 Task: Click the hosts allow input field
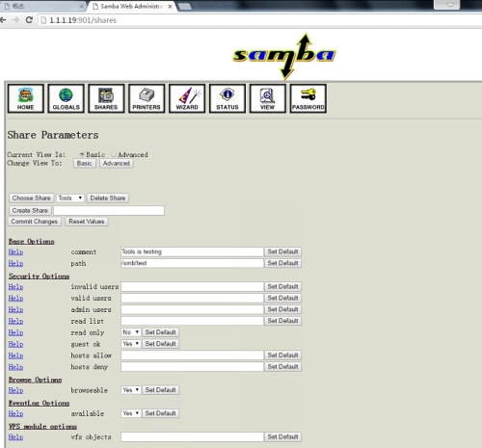[x=192, y=356]
